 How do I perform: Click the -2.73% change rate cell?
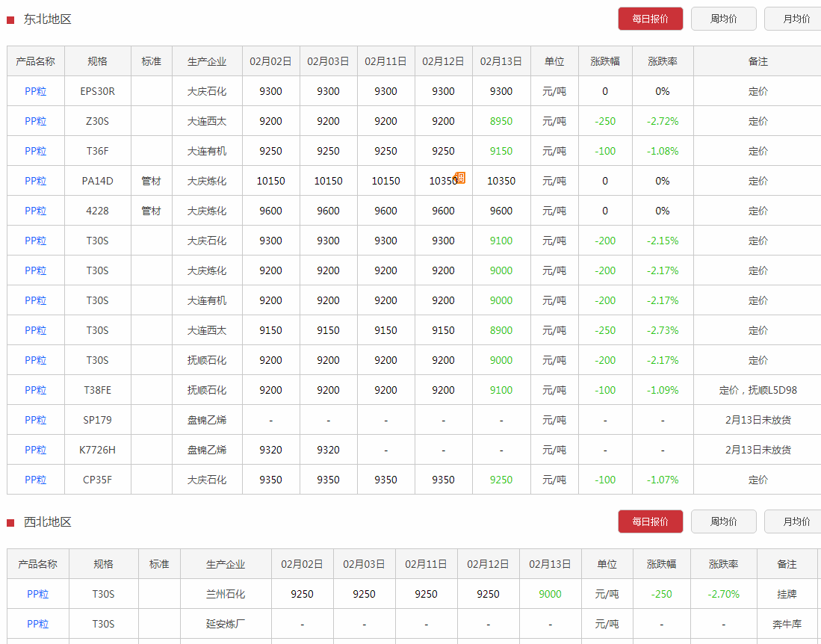coord(663,330)
